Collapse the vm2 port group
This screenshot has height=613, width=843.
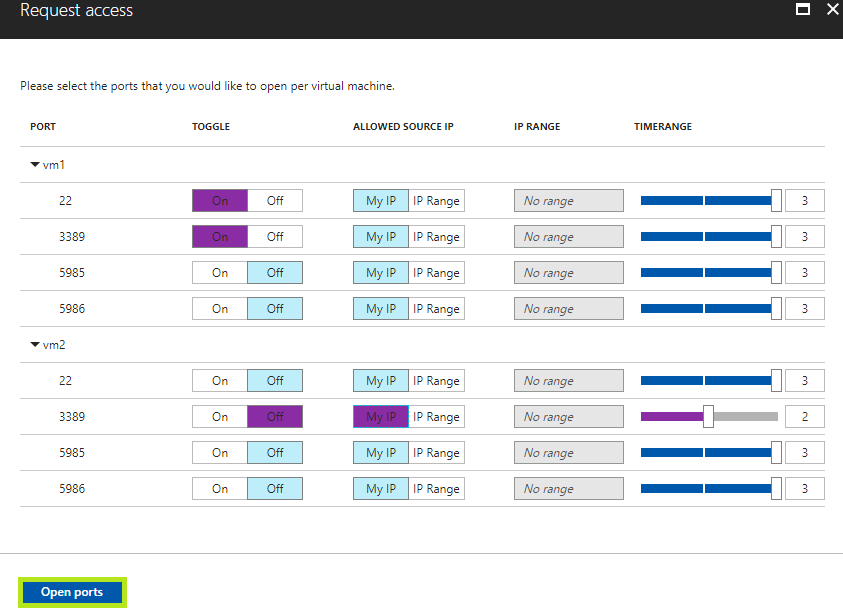click(35, 345)
